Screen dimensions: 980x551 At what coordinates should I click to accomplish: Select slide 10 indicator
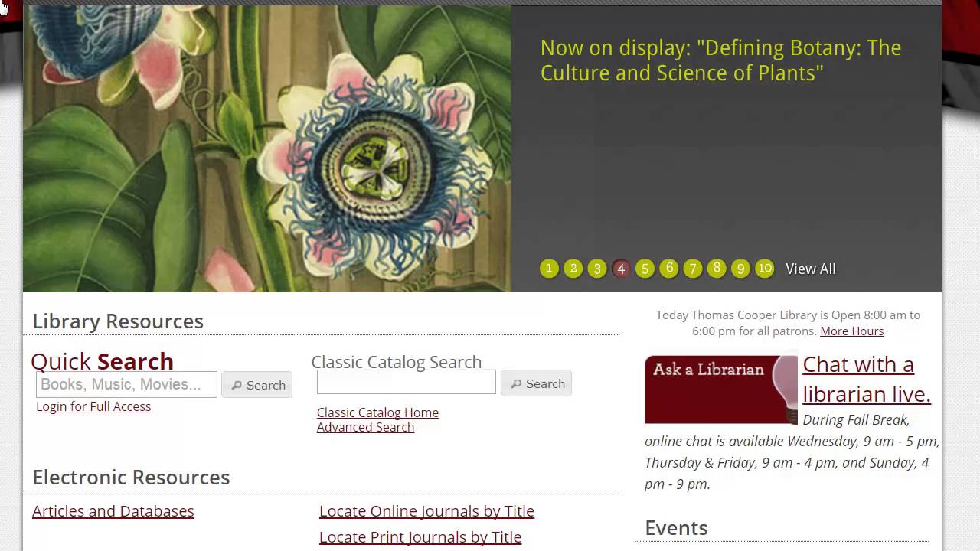[x=764, y=269]
